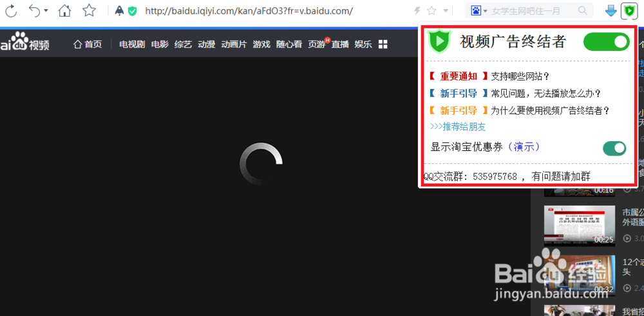
Task: Open search engine selector dropdown arrow
Action: 485,11
